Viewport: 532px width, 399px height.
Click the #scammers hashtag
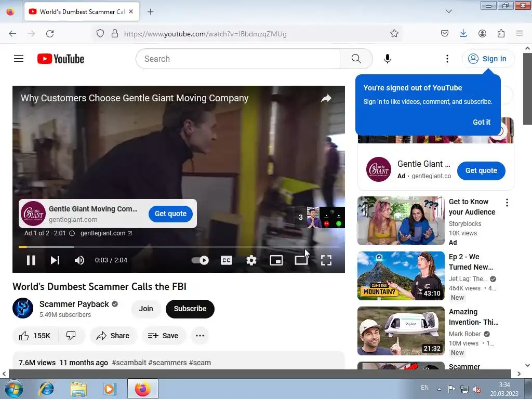(168, 363)
